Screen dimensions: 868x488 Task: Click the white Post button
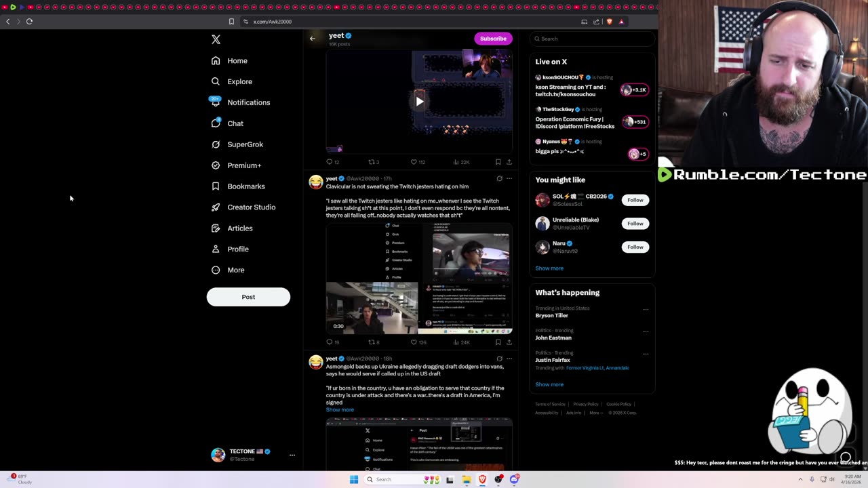[x=248, y=297]
